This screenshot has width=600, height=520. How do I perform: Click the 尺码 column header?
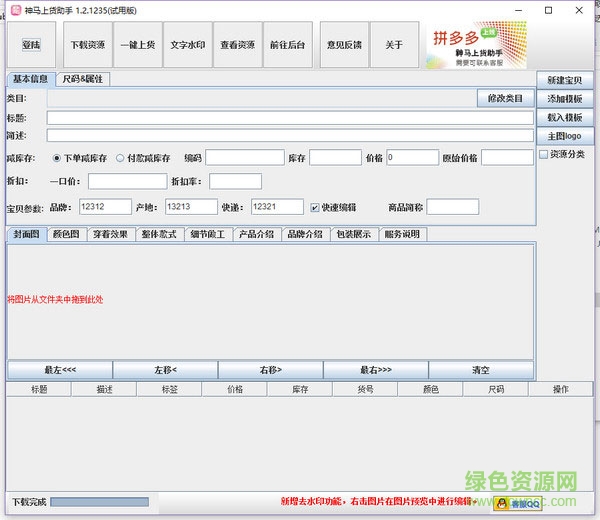(496, 390)
